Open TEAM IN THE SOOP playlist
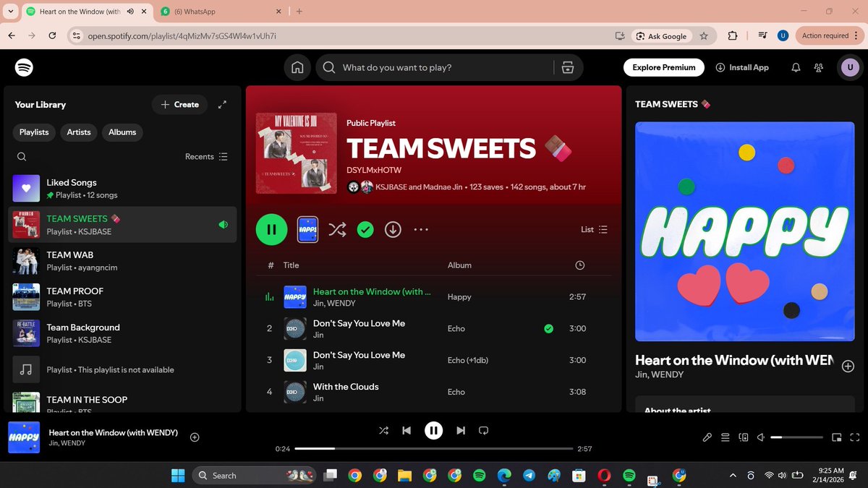This screenshot has height=488, width=868. [x=122, y=402]
